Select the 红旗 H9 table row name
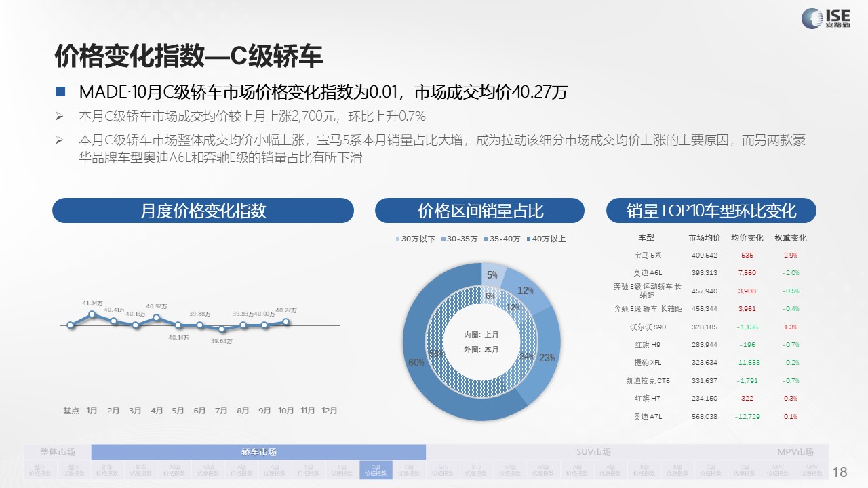 point(647,345)
